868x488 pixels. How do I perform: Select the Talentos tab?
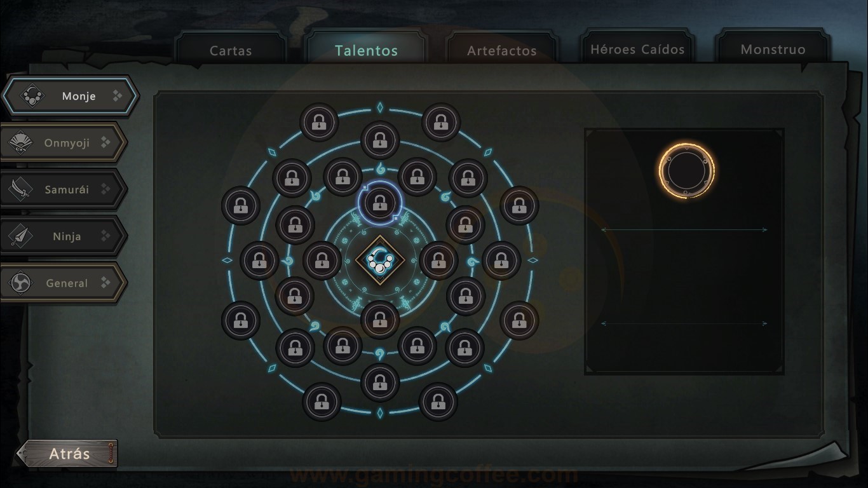pyautogui.click(x=366, y=50)
